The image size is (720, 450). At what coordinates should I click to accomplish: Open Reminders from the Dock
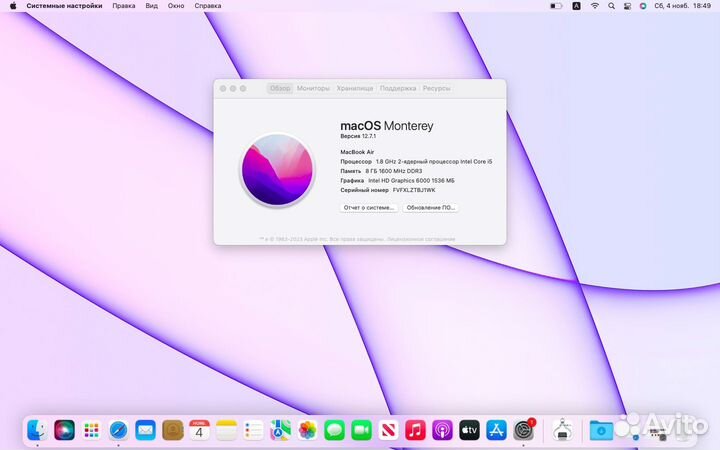[253, 430]
